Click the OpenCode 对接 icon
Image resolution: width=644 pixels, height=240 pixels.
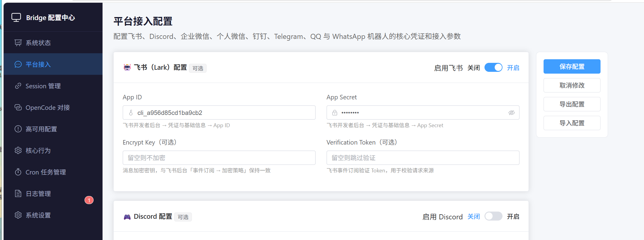coord(18,107)
